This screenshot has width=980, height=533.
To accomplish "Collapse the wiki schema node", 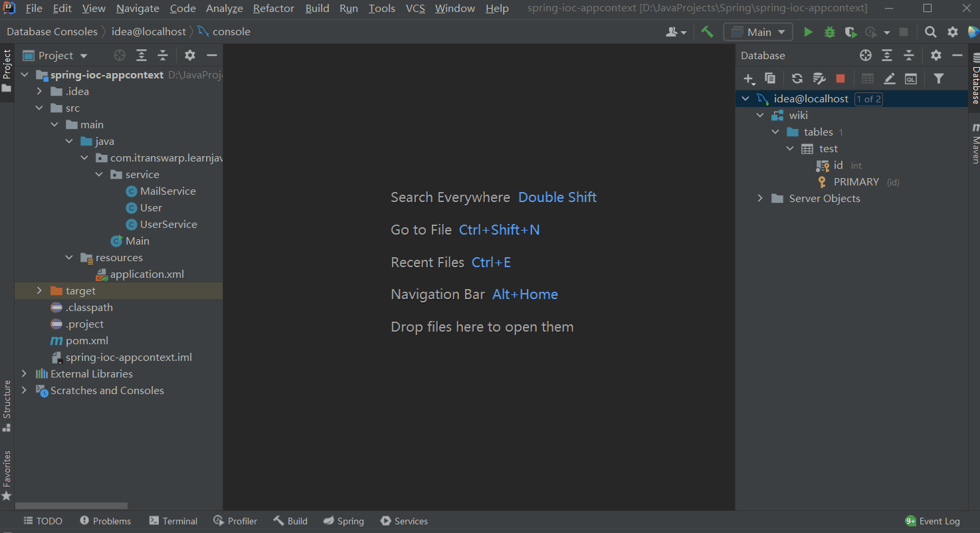I will pyautogui.click(x=761, y=116).
